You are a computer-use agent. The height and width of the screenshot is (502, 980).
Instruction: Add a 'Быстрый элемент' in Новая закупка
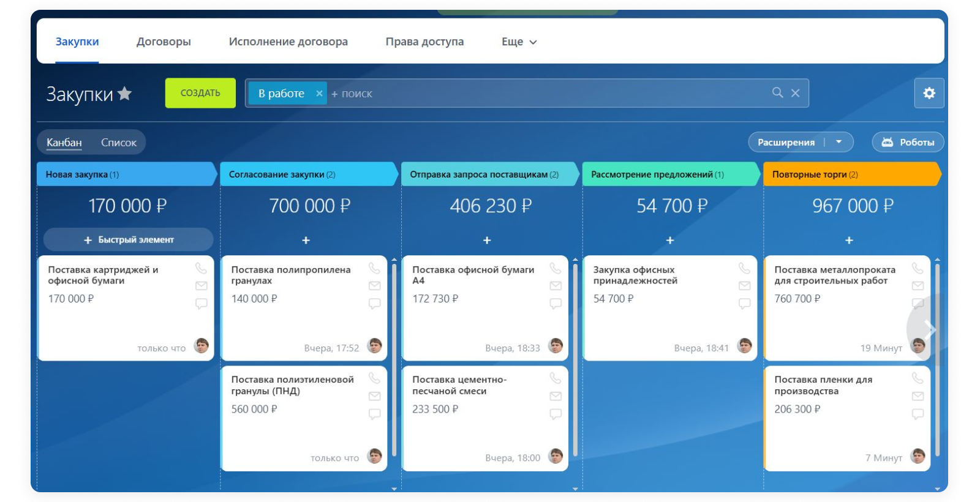(x=129, y=239)
